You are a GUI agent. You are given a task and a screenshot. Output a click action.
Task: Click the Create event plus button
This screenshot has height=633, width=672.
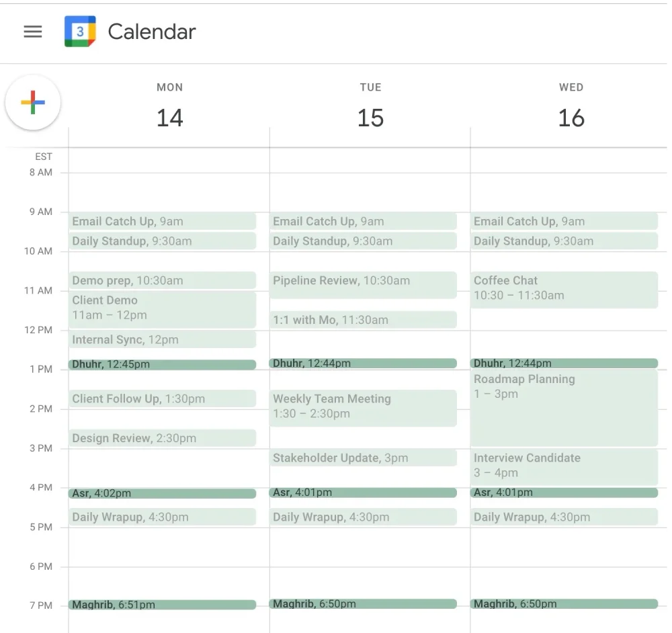coord(33,102)
